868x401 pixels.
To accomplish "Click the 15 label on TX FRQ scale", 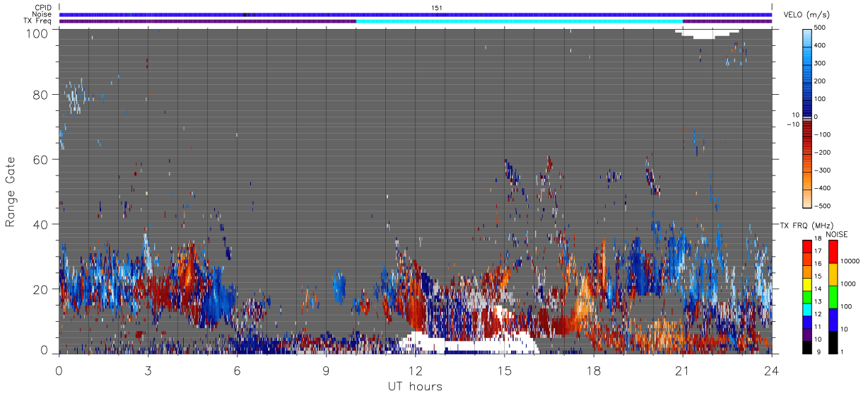I will click(819, 277).
